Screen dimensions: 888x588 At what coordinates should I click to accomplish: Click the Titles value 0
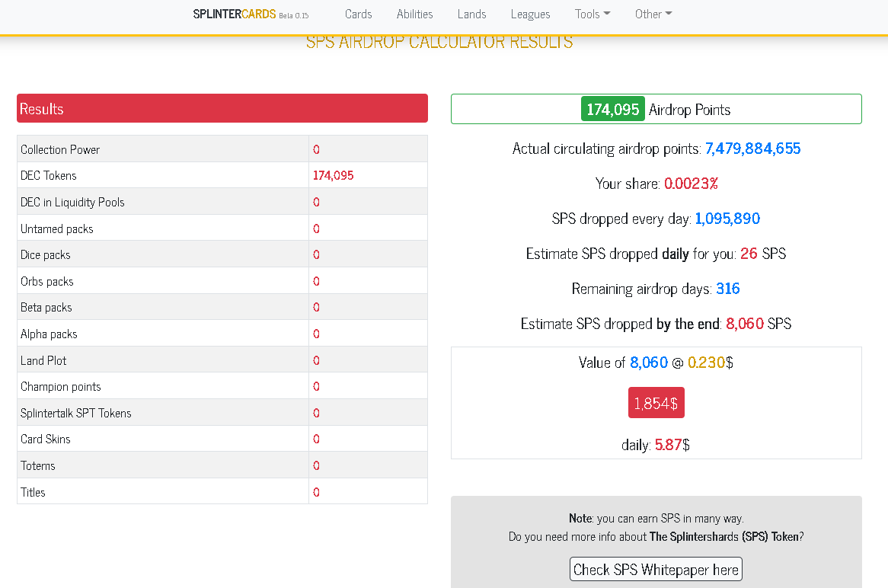[316, 492]
